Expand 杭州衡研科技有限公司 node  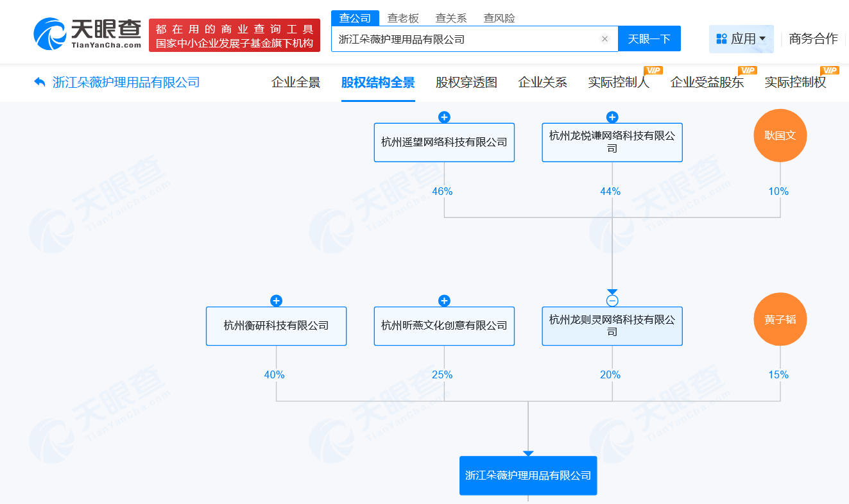[x=276, y=301]
